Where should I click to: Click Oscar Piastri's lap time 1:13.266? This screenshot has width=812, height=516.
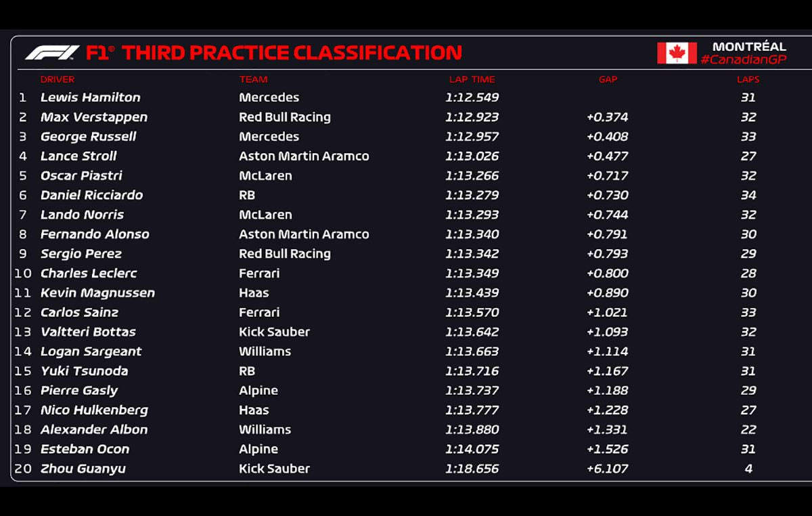pos(472,176)
